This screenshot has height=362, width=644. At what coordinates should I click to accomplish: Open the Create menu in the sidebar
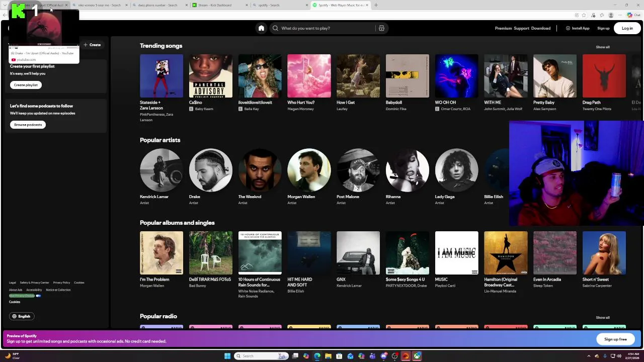[93, 45]
